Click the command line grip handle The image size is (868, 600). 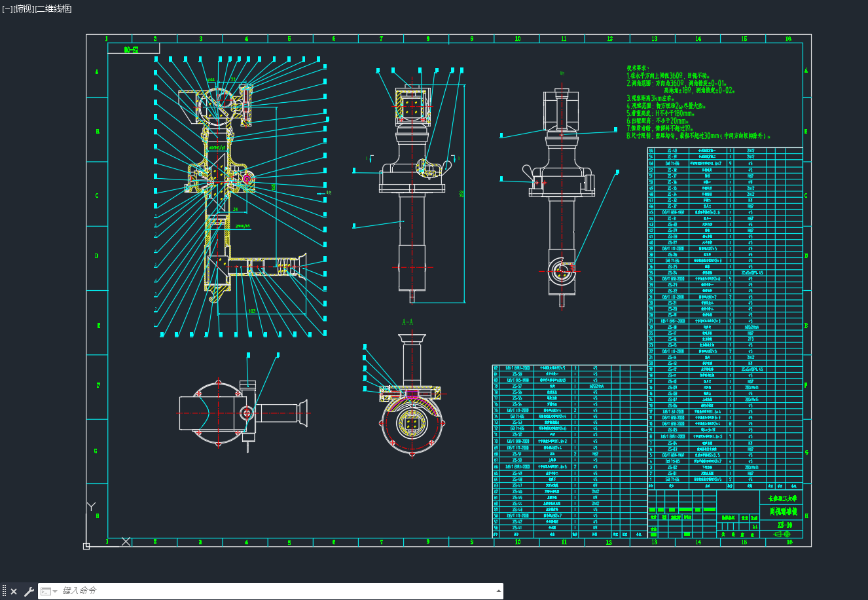pyautogui.click(x=4, y=591)
